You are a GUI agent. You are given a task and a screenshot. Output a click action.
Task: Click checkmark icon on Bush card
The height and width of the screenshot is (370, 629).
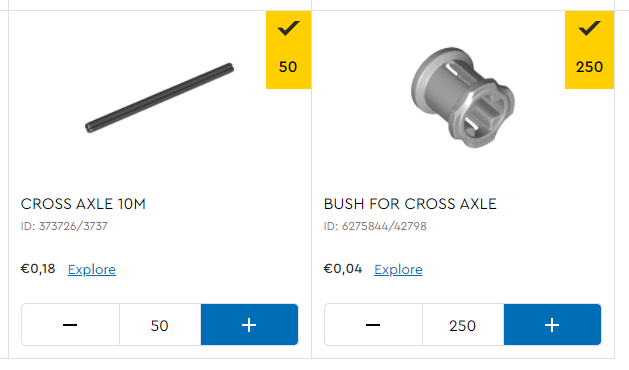click(589, 28)
